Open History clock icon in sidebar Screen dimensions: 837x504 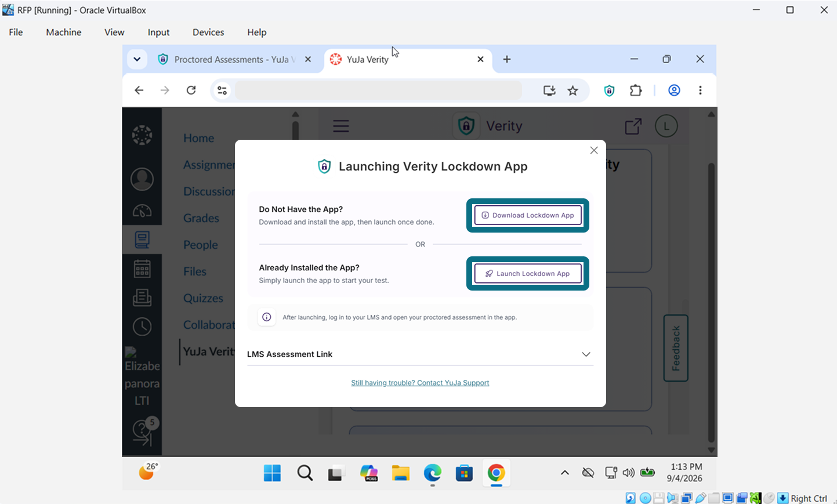[x=142, y=327]
